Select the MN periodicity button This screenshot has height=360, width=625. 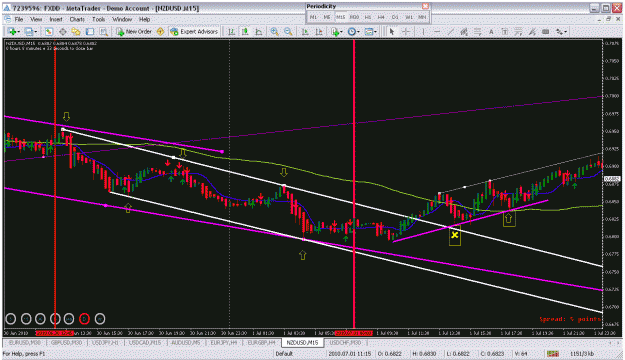coord(422,17)
